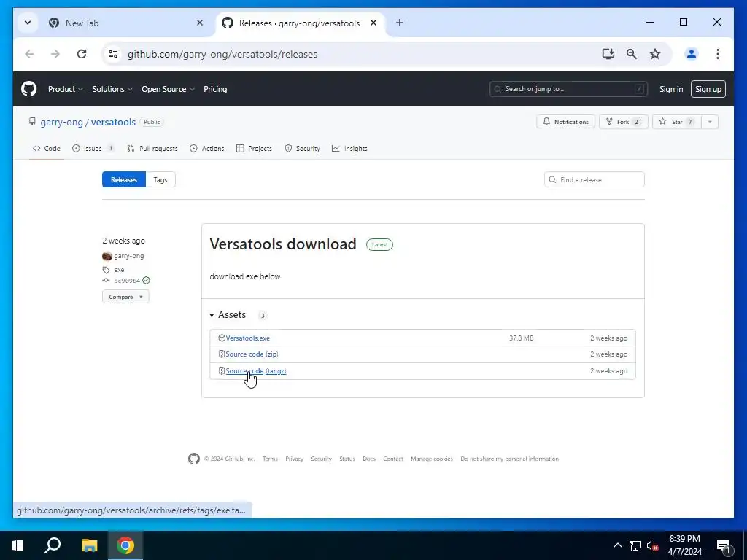Click the browser back arrow

pyautogui.click(x=29, y=54)
